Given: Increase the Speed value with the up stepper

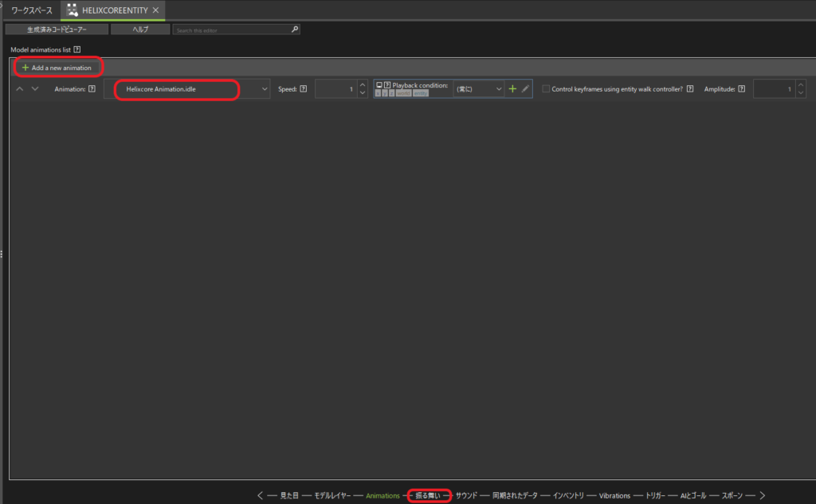Looking at the screenshot, I should [x=363, y=85].
